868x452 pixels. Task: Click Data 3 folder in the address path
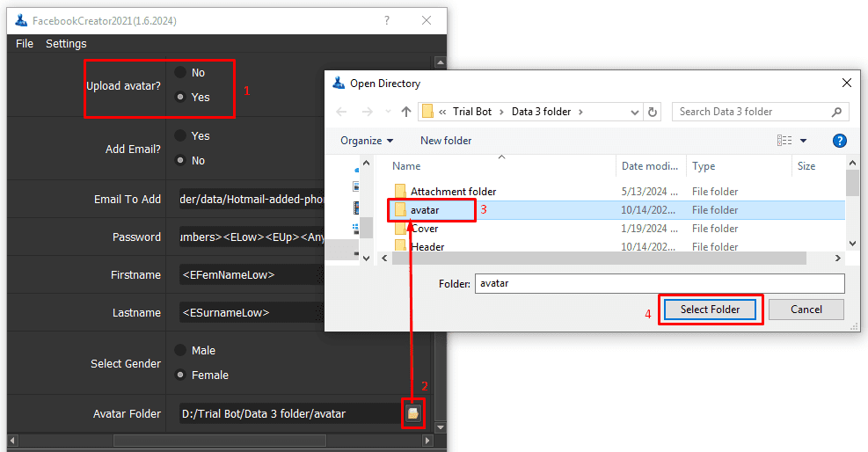541,112
